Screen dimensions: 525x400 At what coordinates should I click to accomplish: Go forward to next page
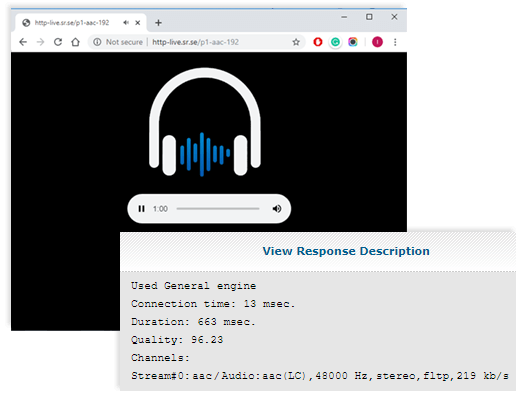tap(41, 42)
